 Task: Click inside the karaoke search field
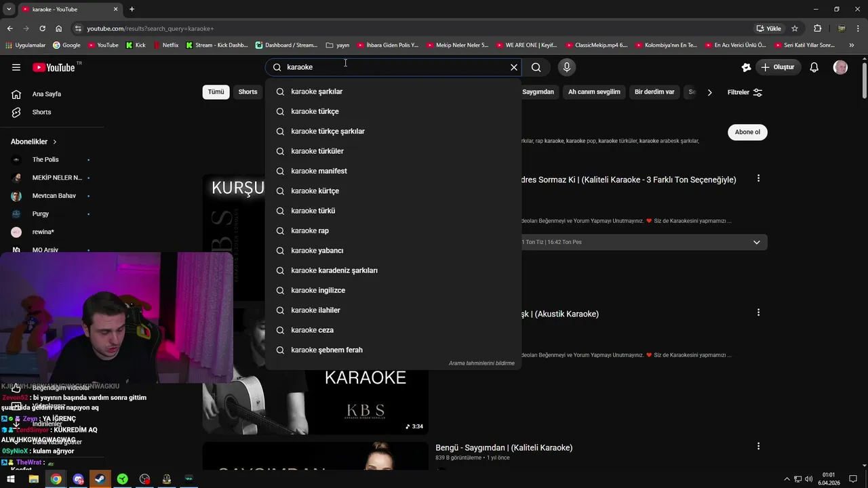point(393,67)
